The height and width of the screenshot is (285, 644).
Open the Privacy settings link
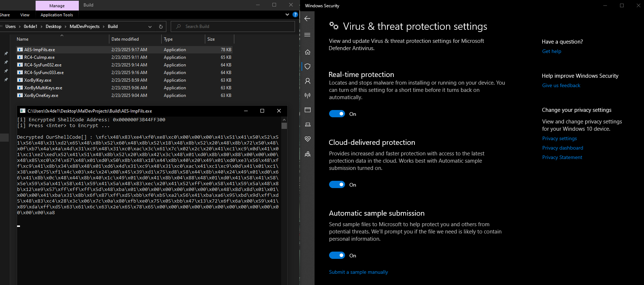pos(559,138)
